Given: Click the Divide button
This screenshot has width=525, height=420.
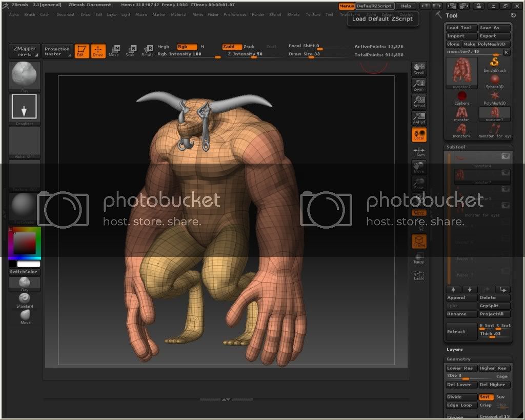Looking at the screenshot, I should [x=462, y=397].
